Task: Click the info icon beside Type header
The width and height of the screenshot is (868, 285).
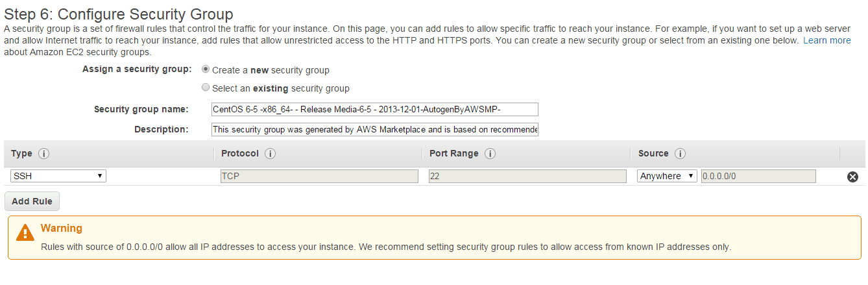Action: 44,154
